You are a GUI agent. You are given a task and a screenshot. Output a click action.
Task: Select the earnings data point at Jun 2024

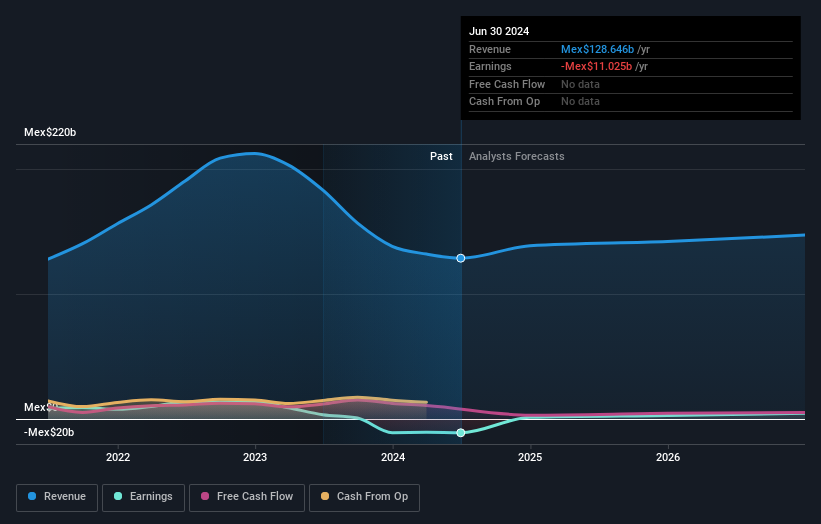click(x=461, y=432)
